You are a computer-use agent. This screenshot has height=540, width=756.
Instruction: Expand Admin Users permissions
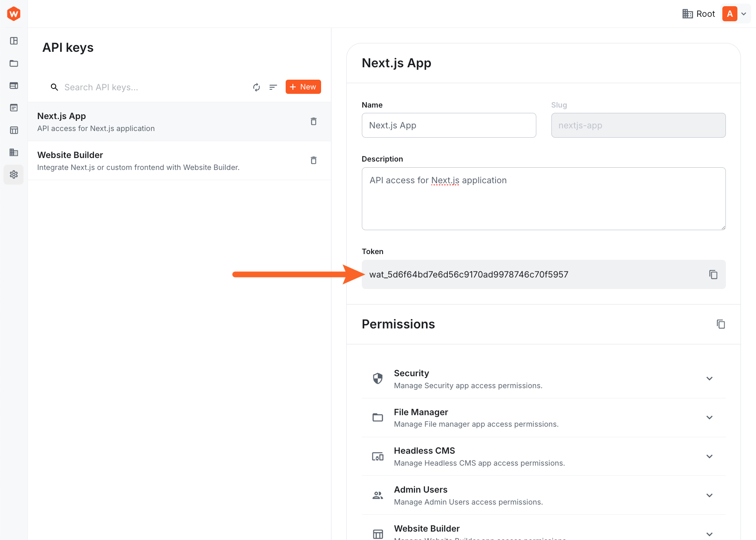coord(709,495)
